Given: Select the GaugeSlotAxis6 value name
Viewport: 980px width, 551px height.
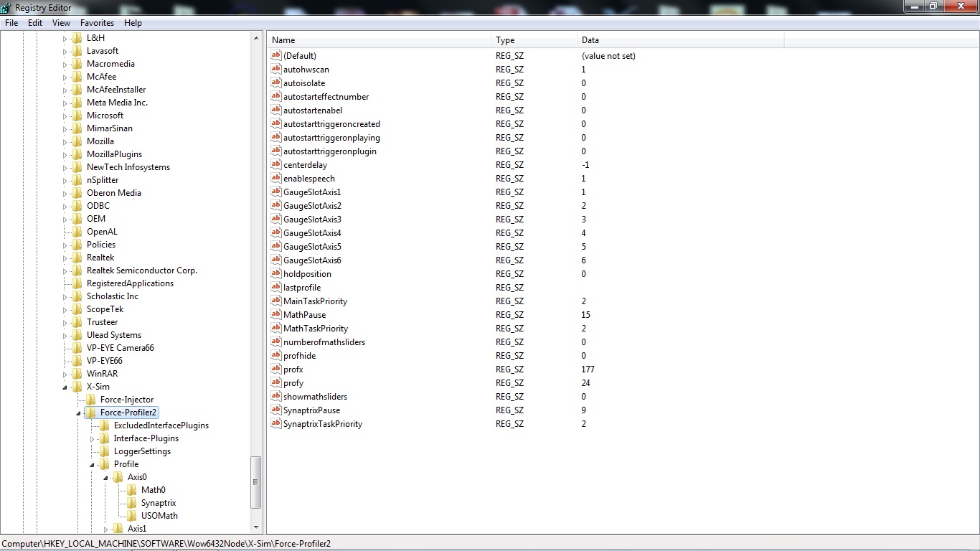Looking at the screenshot, I should click(312, 260).
